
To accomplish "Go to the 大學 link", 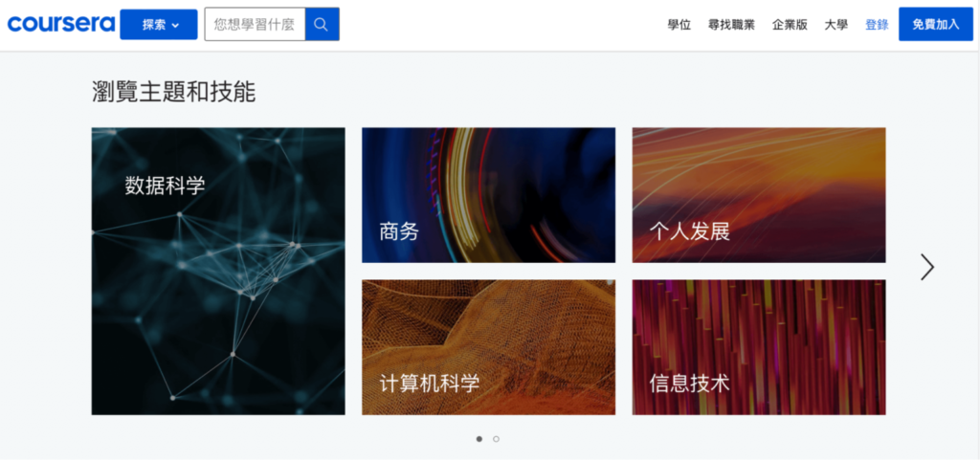I will tap(835, 25).
